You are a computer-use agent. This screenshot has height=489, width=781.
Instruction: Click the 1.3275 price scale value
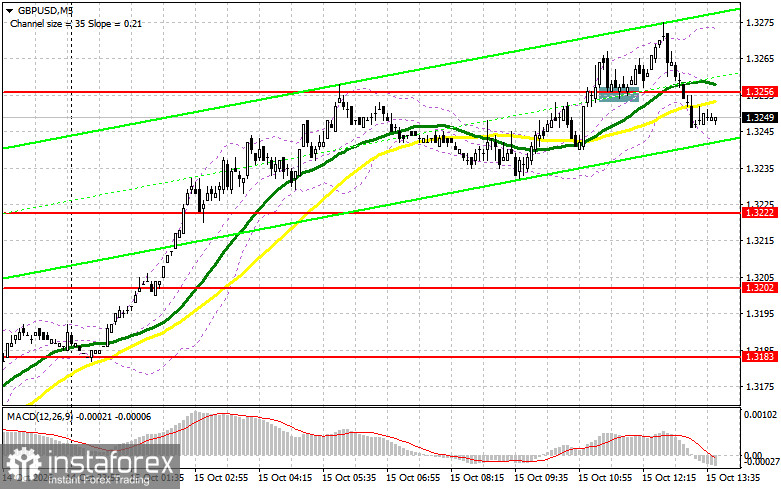point(760,22)
